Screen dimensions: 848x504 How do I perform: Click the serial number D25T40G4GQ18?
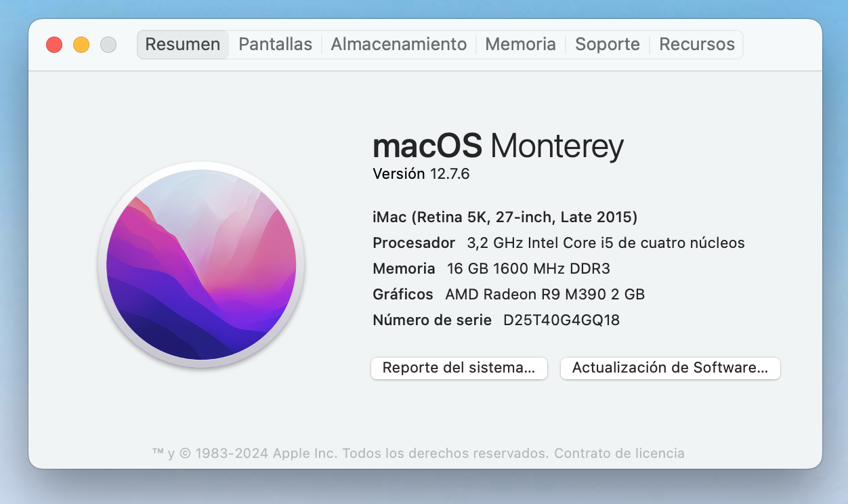click(x=561, y=320)
